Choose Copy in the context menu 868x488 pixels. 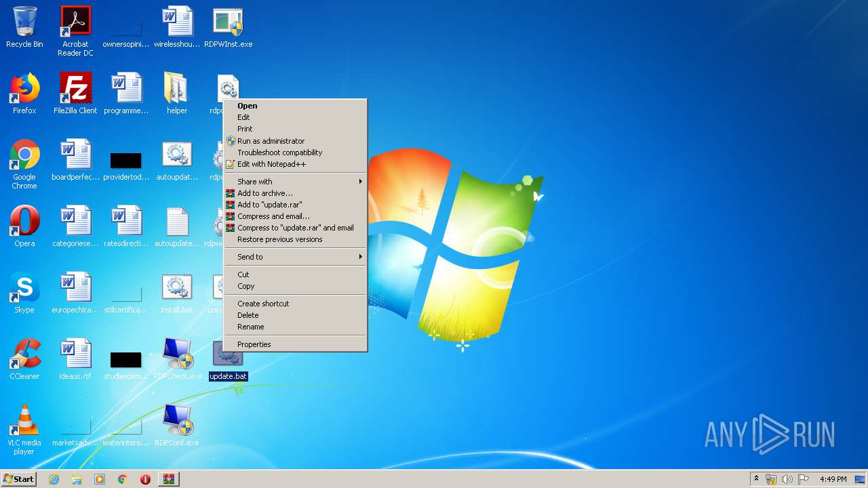[295, 286]
